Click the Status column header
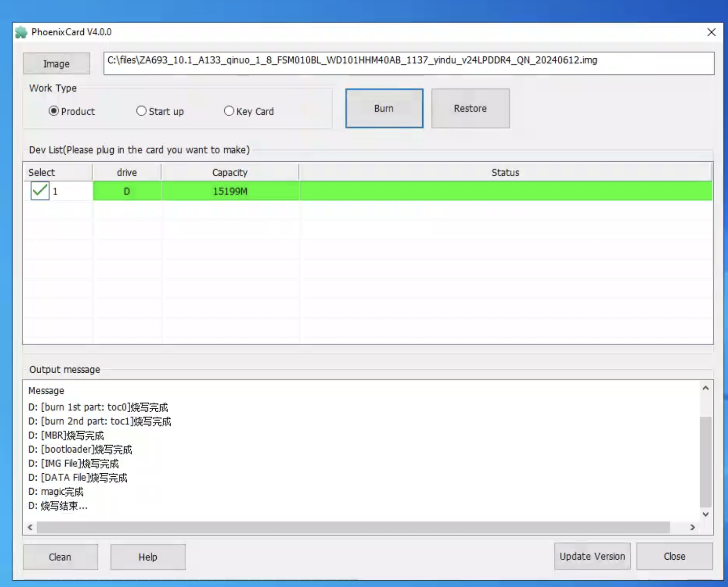The width and height of the screenshot is (728, 587). pyautogui.click(x=505, y=173)
